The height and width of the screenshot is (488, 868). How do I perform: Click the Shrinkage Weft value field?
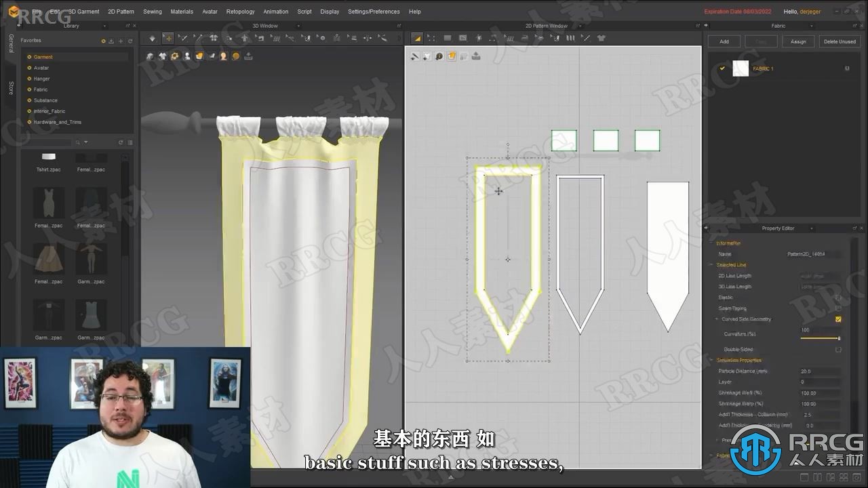tap(821, 393)
